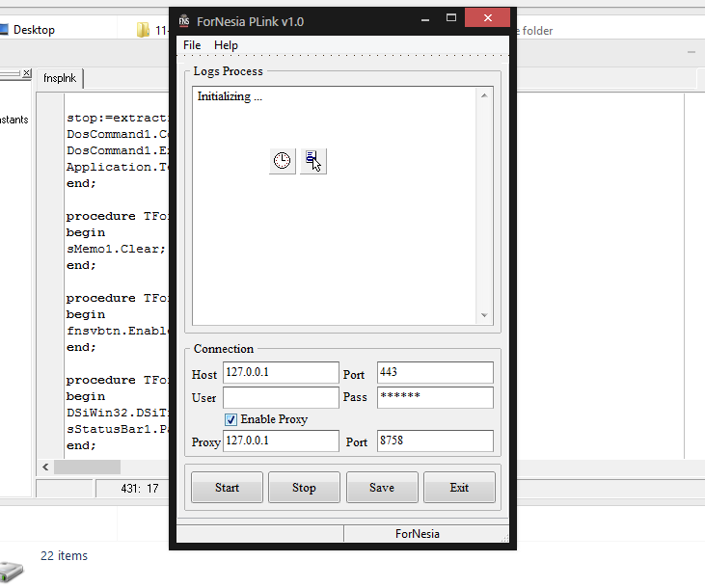705x588 pixels.
Task: Click the empty User input field
Action: (x=281, y=398)
